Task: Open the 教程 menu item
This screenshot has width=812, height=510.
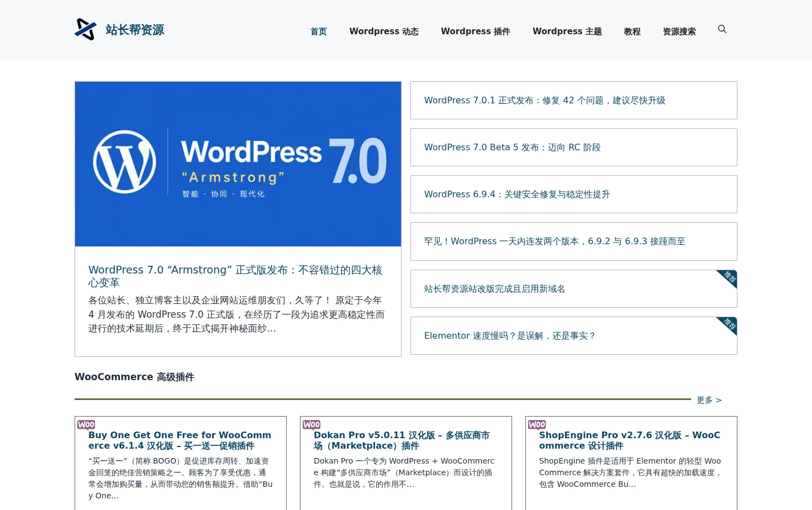Action: point(632,31)
